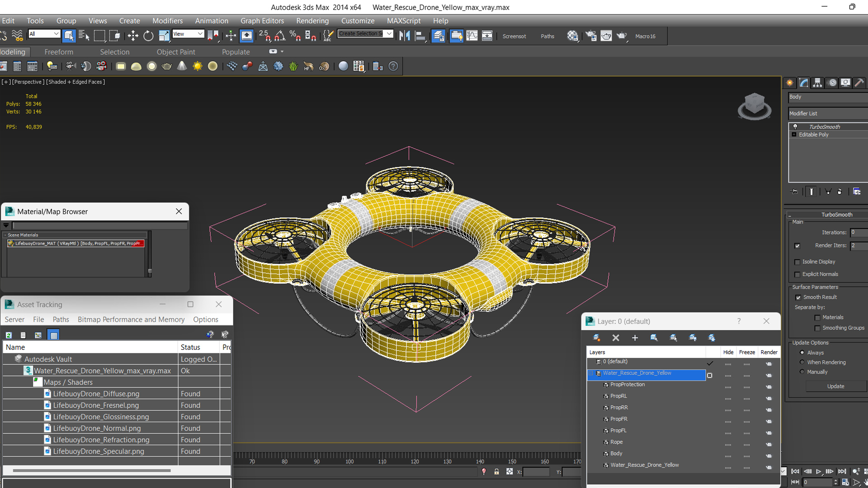Click the TurboSmooth Update button
The height and width of the screenshot is (488, 868).
(x=835, y=386)
